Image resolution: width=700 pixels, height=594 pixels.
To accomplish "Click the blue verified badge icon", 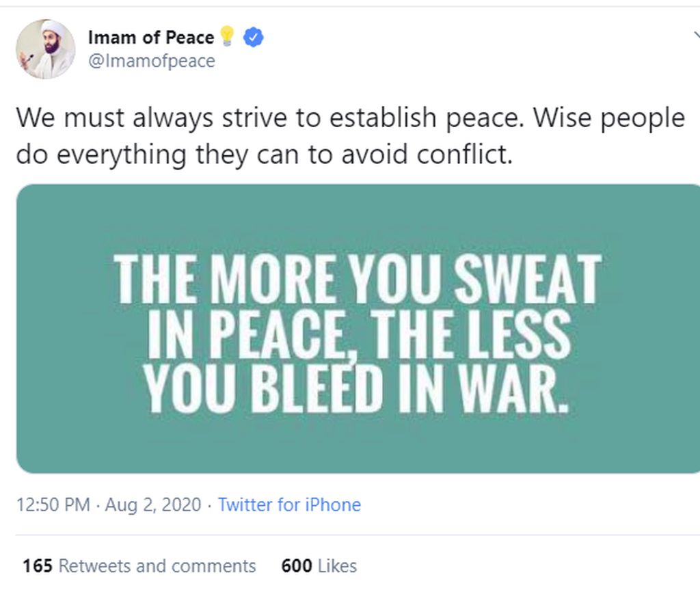I will pos(253,38).
